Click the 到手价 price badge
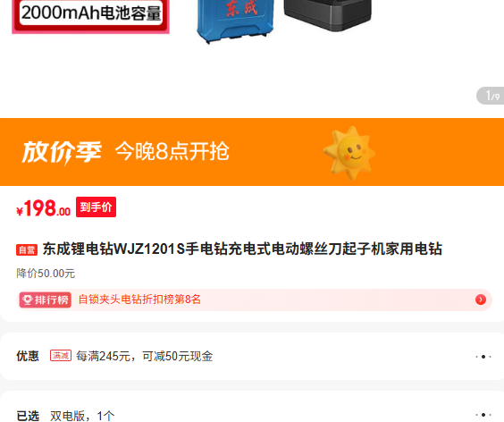The height and width of the screenshot is (422, 504). coord(96,207)
